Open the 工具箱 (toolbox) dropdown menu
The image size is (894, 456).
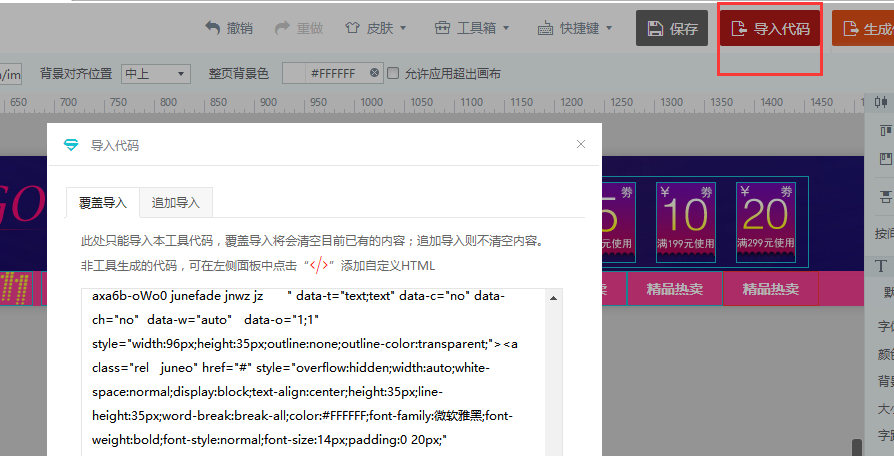click(x=472, y=28)
